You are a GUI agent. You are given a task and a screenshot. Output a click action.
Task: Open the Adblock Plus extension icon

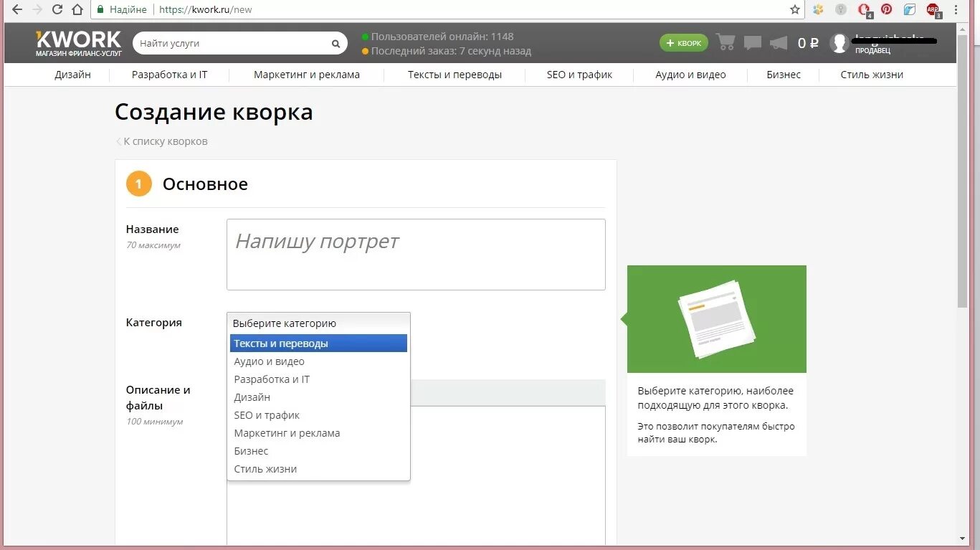coord(933,10)
